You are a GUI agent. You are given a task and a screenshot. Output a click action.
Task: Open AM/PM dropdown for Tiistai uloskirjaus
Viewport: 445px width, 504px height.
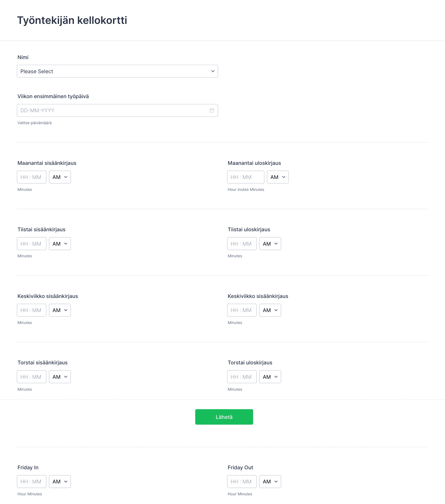270,244
